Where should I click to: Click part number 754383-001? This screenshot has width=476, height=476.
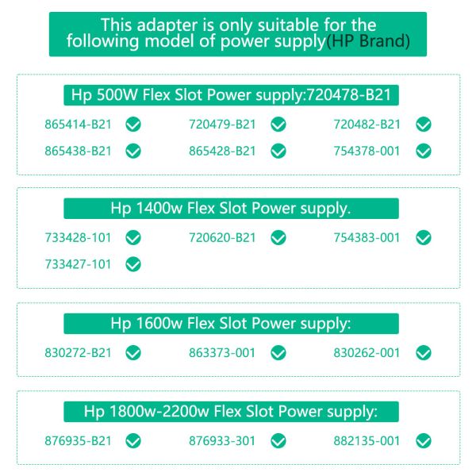[x=367, y=237]
